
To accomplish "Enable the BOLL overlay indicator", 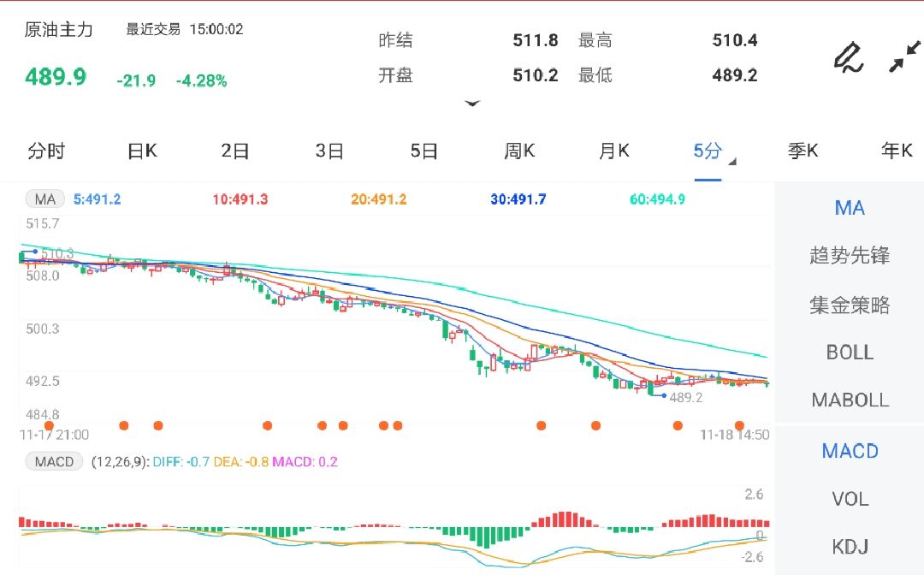I will click(x=850, y=353).
